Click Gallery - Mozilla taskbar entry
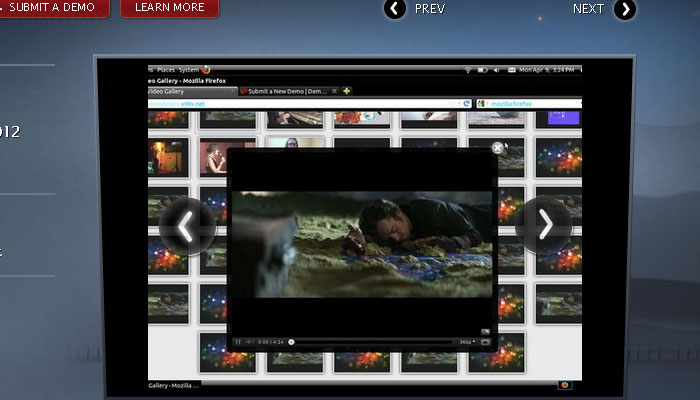 tap(174, 385)
